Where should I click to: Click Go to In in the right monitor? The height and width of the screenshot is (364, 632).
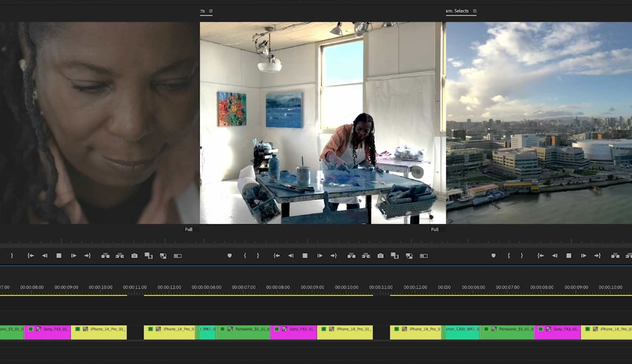click(540, 256)
